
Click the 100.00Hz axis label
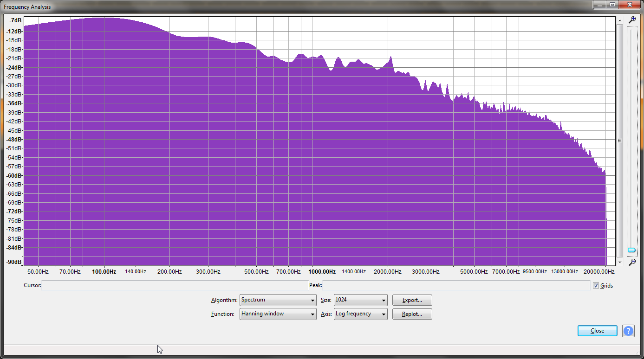(104, 272)
